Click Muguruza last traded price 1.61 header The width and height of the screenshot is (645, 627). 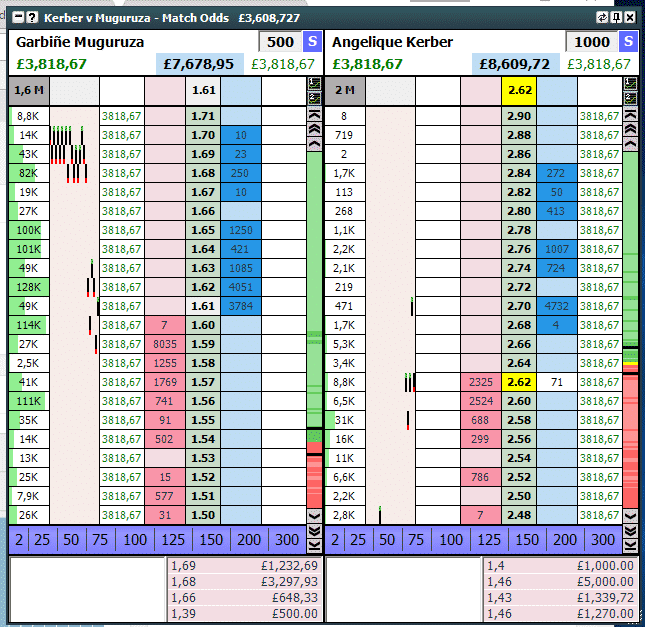coord(203,90)
